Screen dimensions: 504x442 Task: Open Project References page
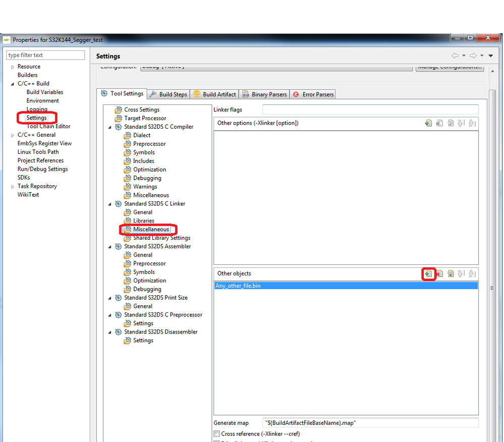(40, 160)
